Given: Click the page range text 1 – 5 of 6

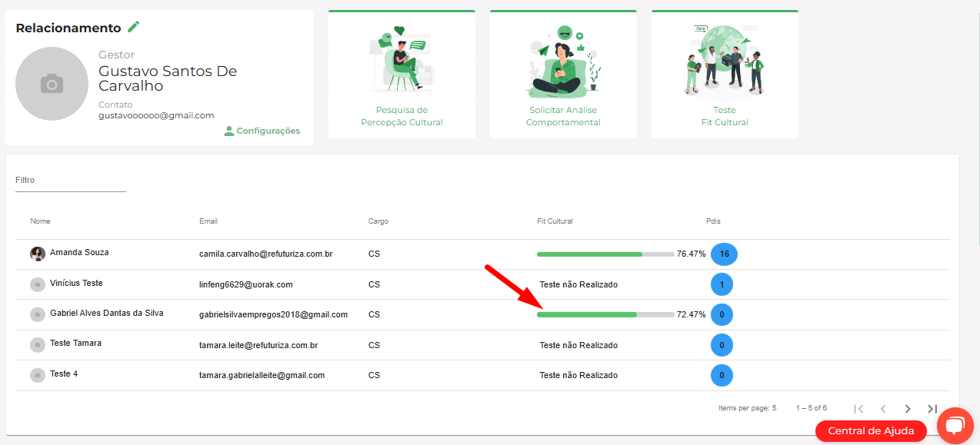Looking at the screenshot, I should 812,408.
